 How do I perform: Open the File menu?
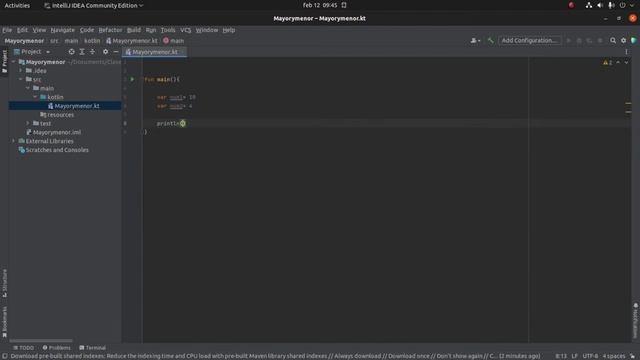pyautogui.click(x=7, y=30)
